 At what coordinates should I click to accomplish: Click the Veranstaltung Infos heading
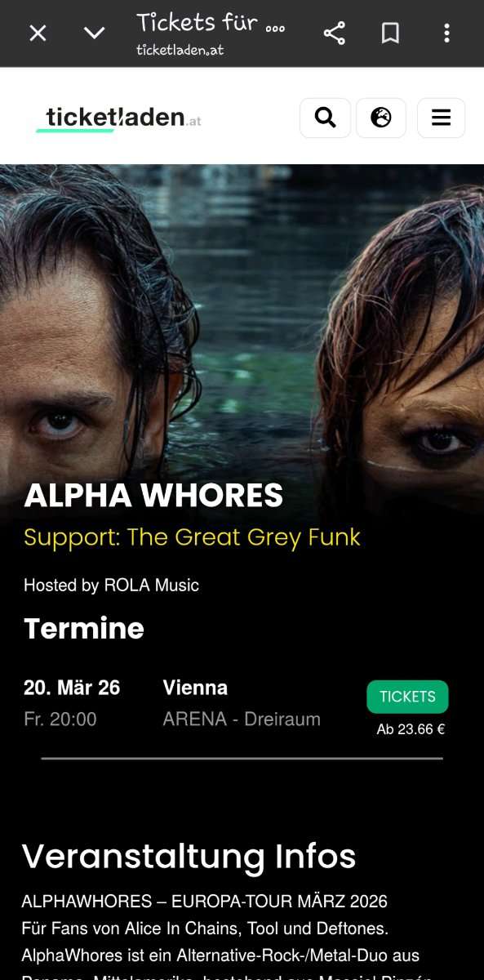pyautogui.click(x=189, y=856)
